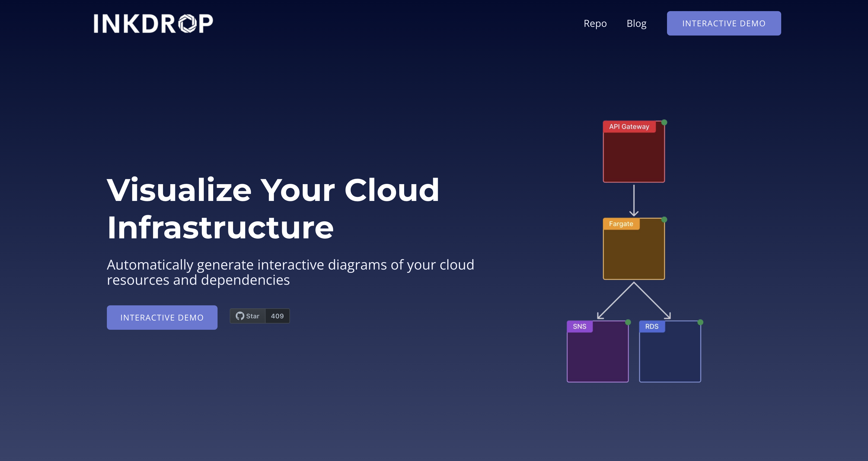
Task: Select the API Gateway diagram node
Action: coord(634,152)
